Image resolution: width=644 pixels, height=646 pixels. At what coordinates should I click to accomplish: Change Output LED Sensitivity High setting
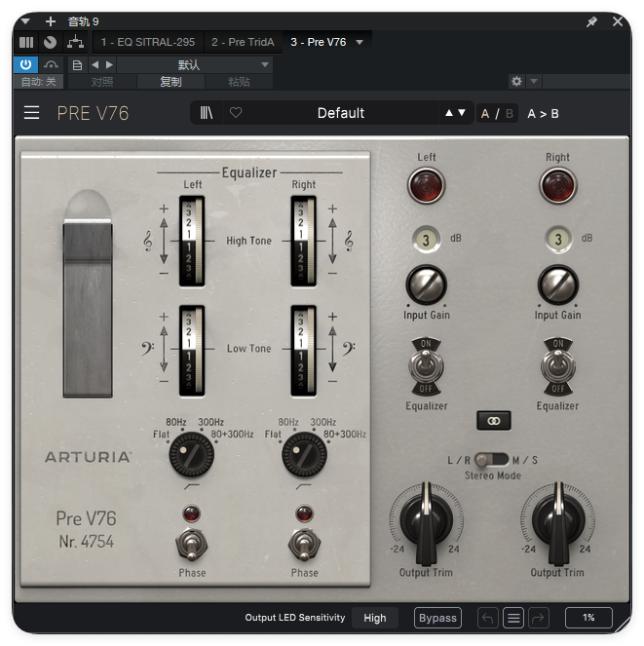(375, 618)
